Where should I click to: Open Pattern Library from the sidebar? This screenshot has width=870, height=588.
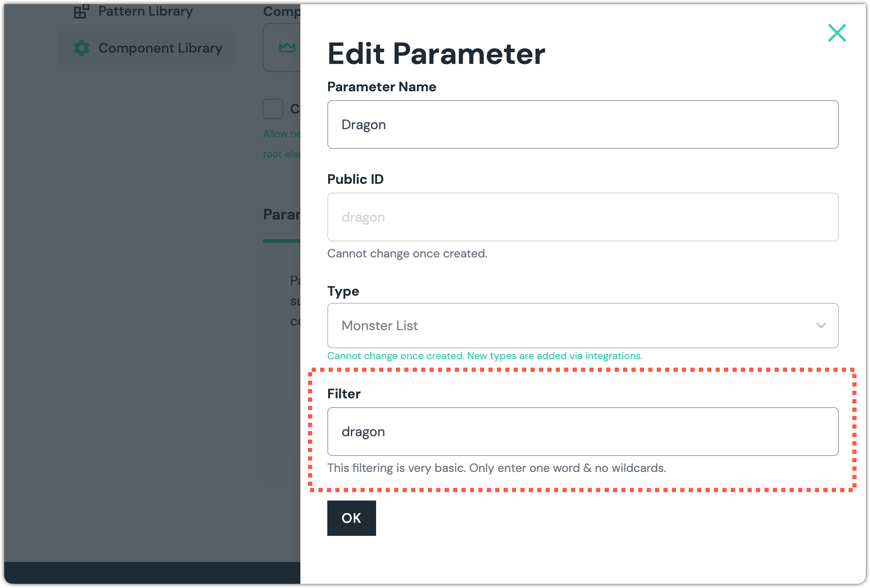tap(145, 11)
